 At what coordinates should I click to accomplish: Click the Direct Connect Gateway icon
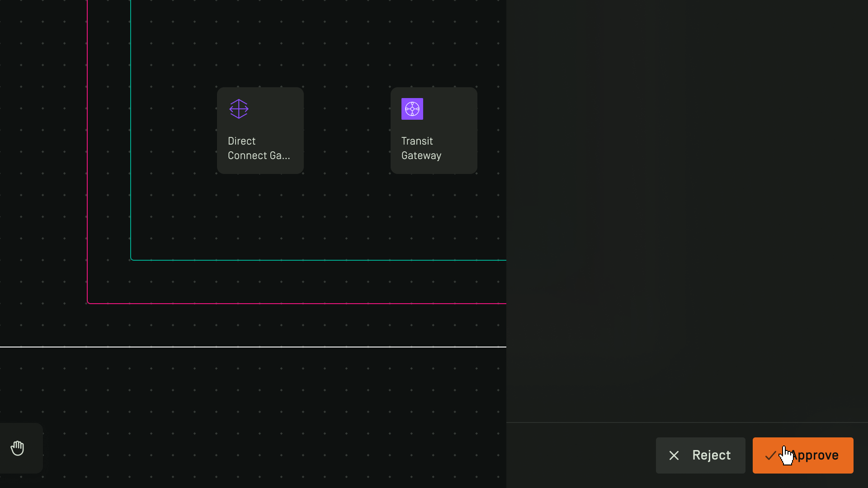pos(239,109)
